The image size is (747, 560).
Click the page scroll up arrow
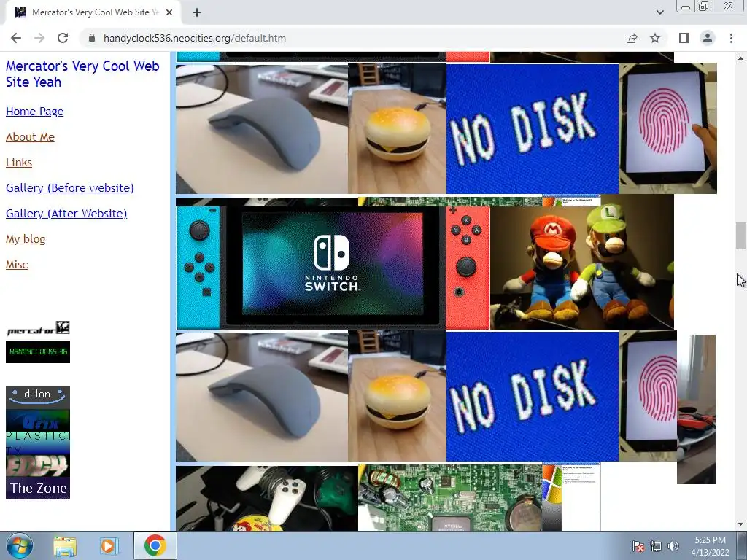pos(740,58)
